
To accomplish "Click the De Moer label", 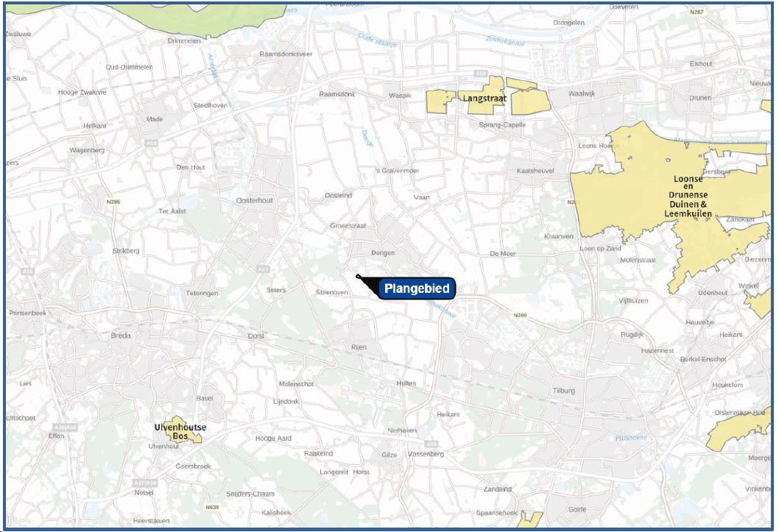I will coord(503,254).
